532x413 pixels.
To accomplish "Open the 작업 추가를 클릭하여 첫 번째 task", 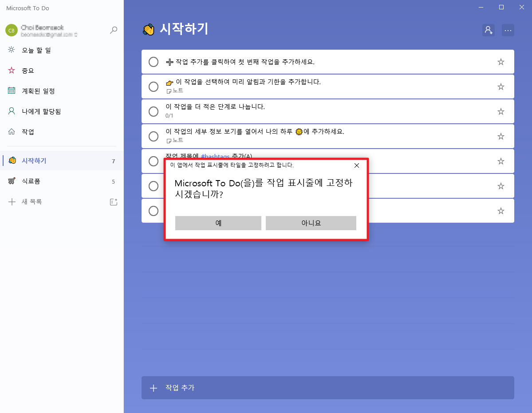I will click(x=328, y=62).
